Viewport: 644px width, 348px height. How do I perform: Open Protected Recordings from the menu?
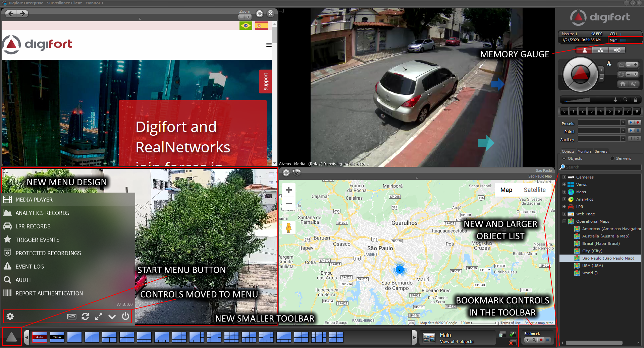[x=68, y=253]
